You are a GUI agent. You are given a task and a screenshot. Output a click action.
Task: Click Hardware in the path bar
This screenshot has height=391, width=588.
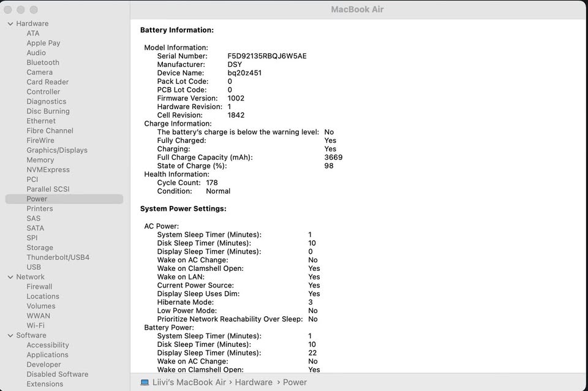click(x=254, y=383)
